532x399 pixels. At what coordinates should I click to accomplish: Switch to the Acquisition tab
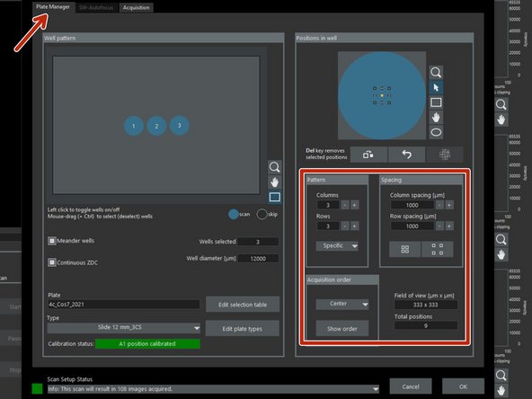coord(136,7)
